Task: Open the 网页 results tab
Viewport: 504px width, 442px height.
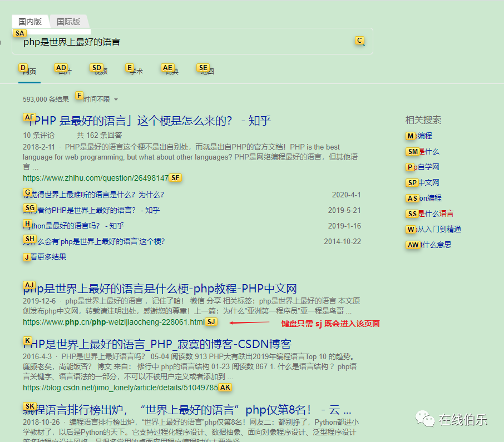Action: pos(29,71)
